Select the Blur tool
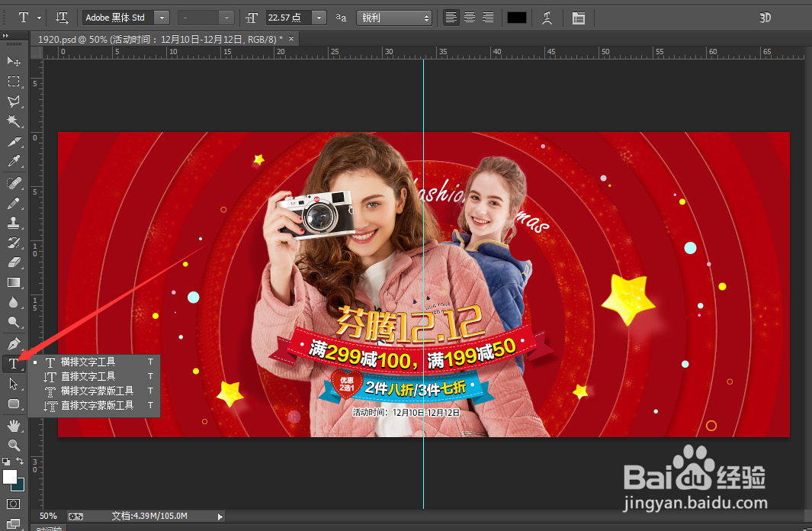The height and width of the screenshot is (531, 812). (14, 303)
